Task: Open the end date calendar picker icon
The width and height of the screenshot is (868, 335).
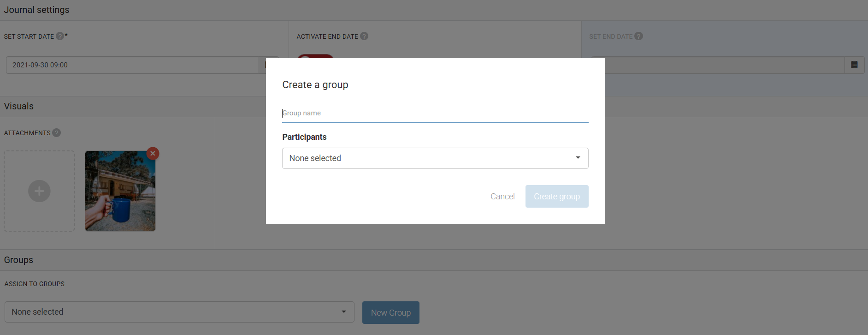Action: pos(854,65)
